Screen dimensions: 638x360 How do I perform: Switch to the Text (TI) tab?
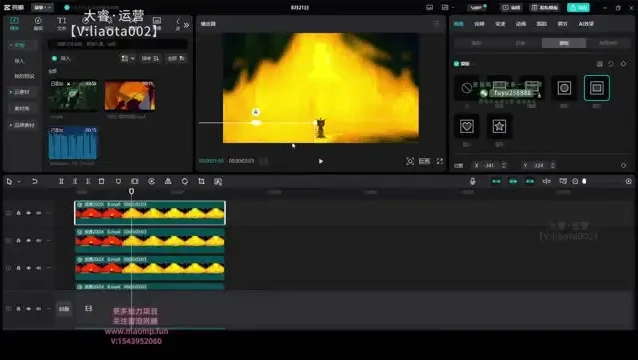tap(61, 24)
